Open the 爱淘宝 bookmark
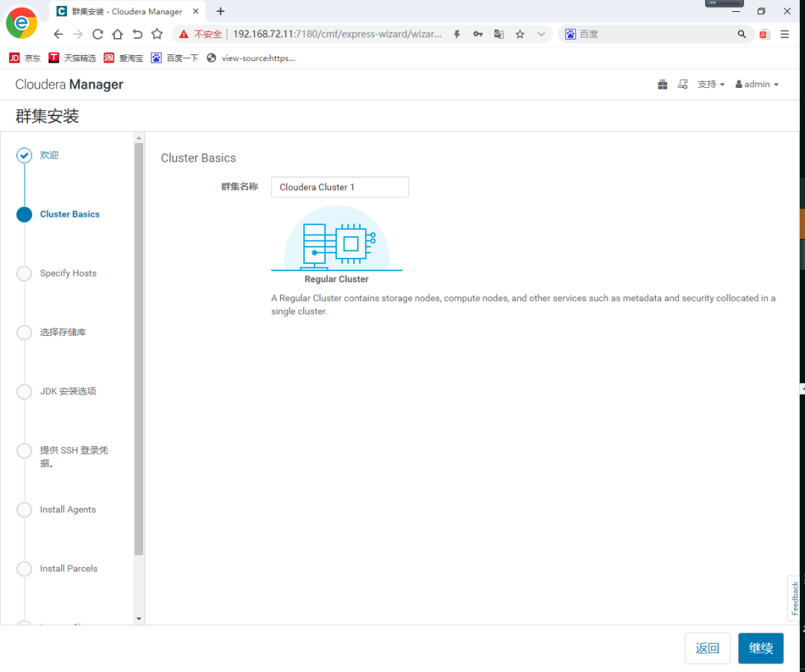The height and width of the screenshot is (672, 805). (123, 58)
